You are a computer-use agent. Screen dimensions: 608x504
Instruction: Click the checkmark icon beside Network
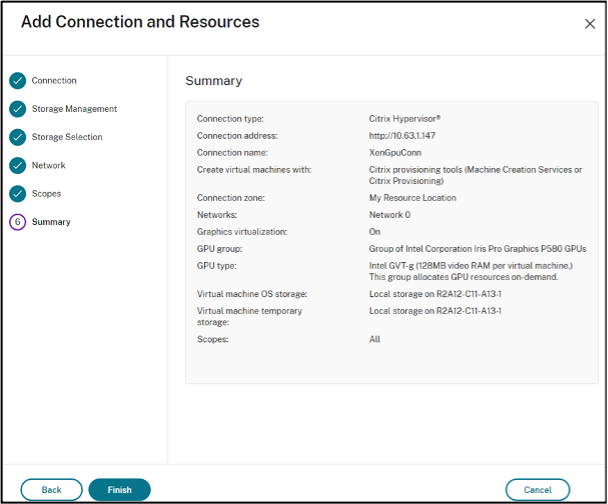click(18, 165)
